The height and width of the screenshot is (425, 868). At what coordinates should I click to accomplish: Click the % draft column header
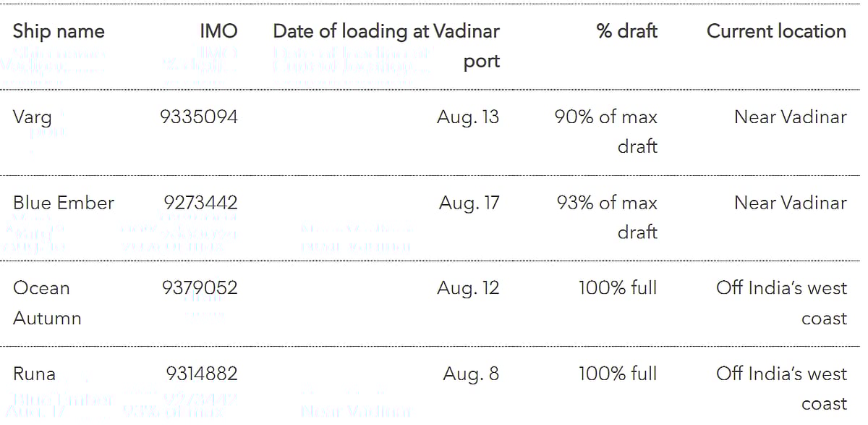point(626,31)
